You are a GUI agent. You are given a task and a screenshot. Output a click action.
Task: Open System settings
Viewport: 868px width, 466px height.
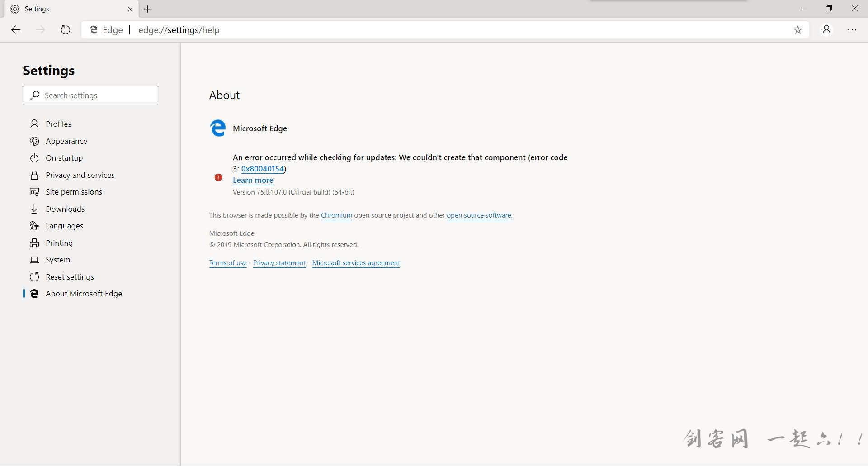(x=58, y=260)
